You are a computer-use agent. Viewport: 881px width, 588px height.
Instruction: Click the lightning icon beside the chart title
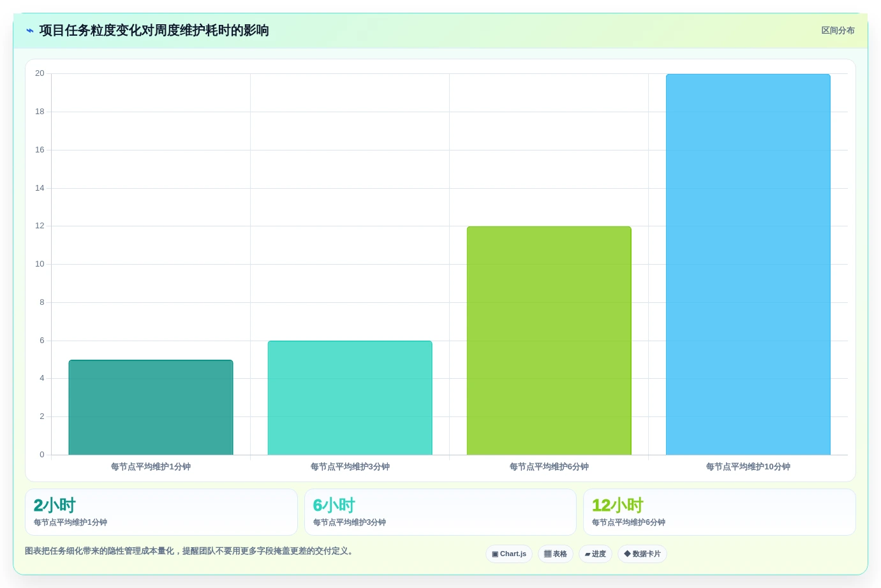click(30, 31)
